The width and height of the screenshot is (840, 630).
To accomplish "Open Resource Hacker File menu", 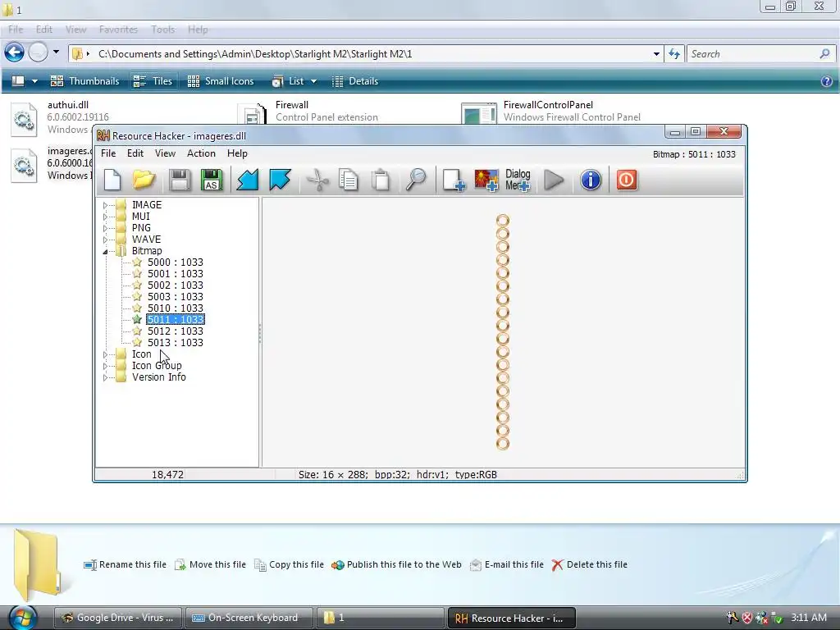I will point(108,153).
